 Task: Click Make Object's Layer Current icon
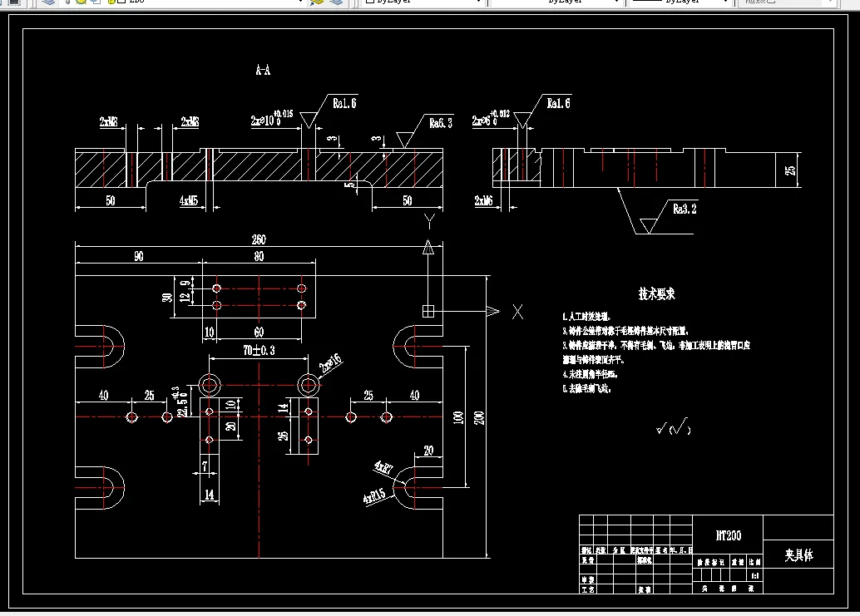pyautogui.click(x=317, y=2)
